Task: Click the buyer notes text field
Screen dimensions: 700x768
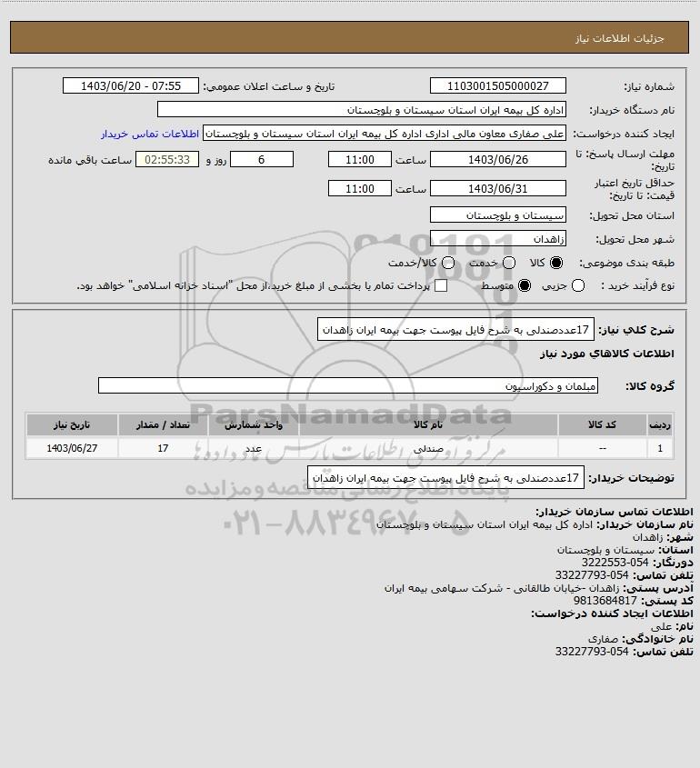Action: 445,477
